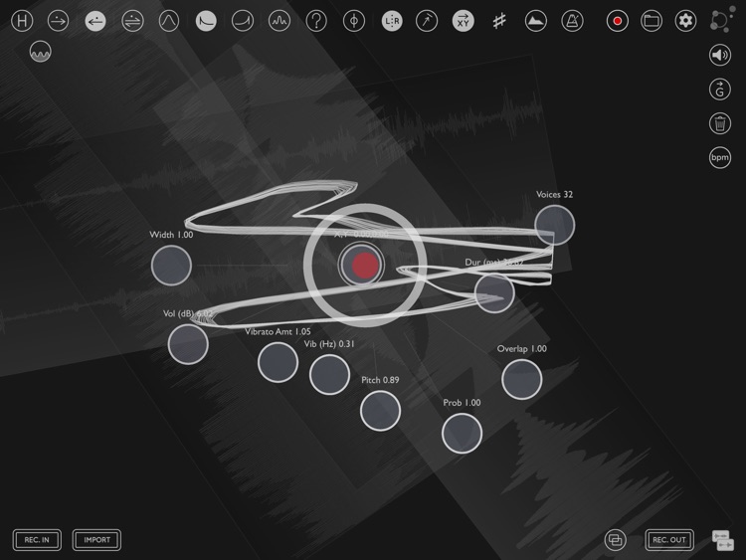Image resolution: width=746 pixels, height=560 pixels.
Task: Select the rising exponential window icon
Action: pos(243,21)
